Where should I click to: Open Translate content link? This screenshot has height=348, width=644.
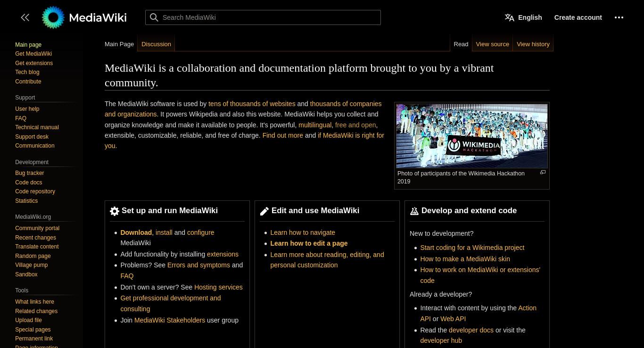coord(37,247)
